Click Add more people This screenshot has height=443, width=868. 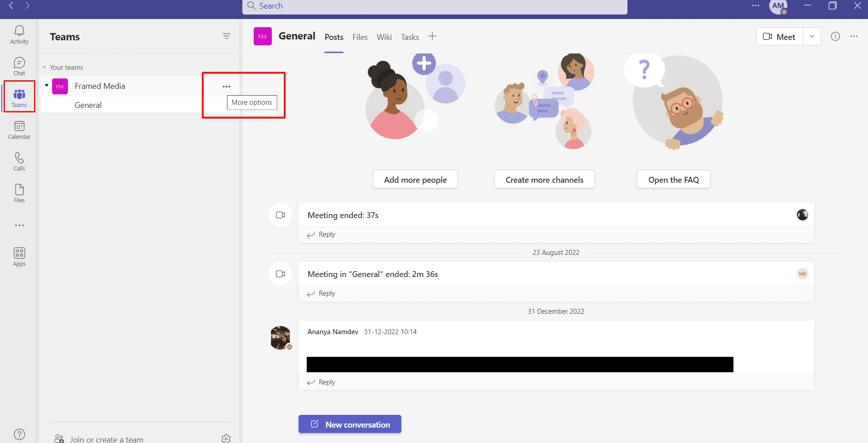[x=415, y=180]
